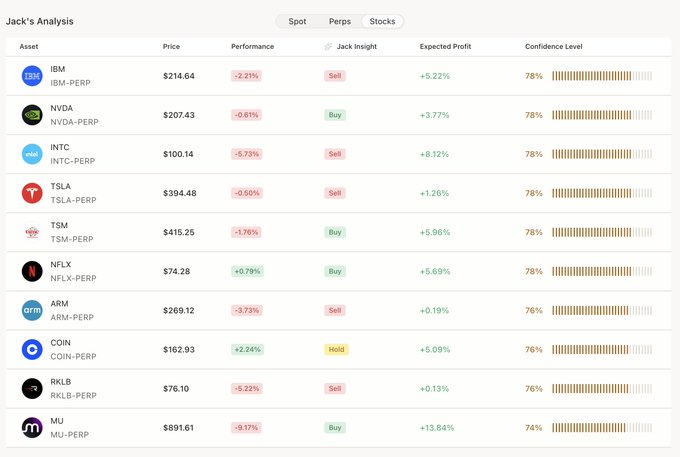This screenshot has width=680, height=457.
Task: Click the INTC-PERP ticker label
Action: (x=72, y=161)
